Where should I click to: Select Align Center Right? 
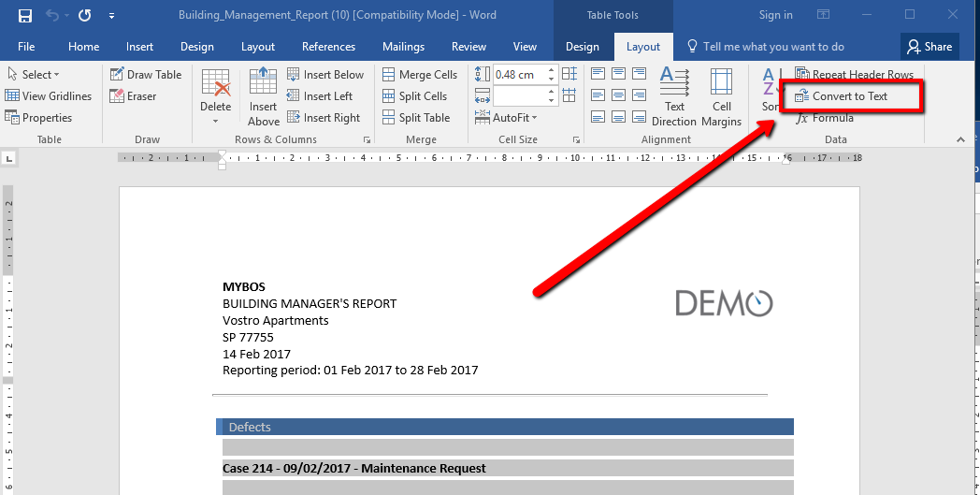639,95
